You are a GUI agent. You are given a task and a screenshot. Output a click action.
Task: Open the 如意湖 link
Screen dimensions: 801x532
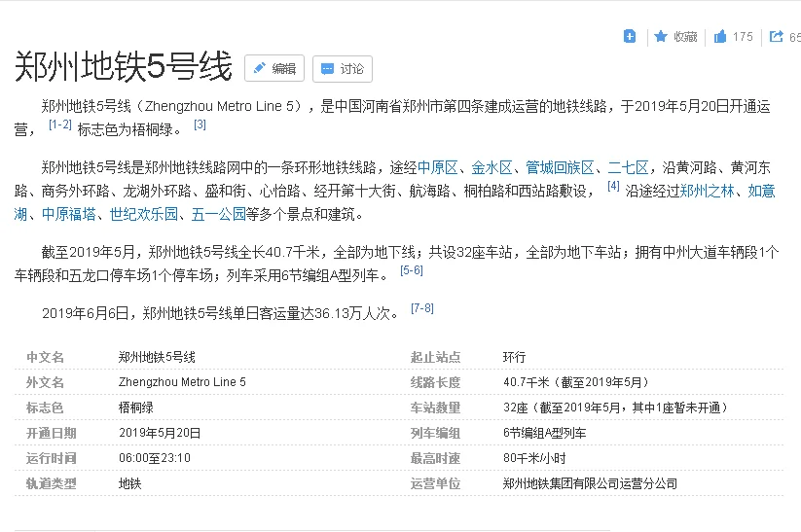(762, 191)
